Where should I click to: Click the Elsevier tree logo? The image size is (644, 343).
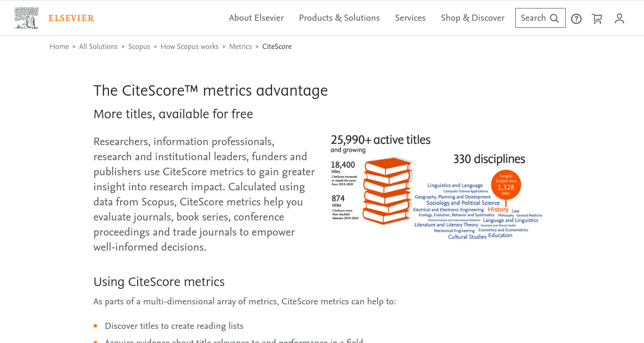pos(26,18)
